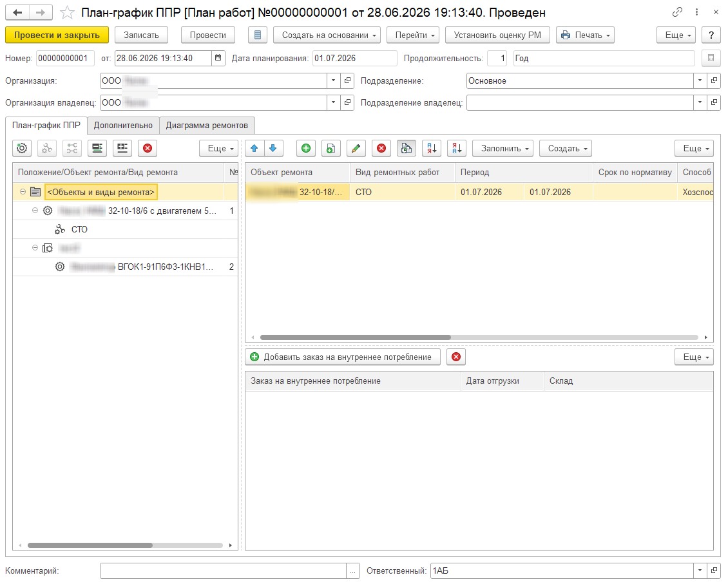Open Организация record link button
Screen dimensions: 728x584
point(347,80)
